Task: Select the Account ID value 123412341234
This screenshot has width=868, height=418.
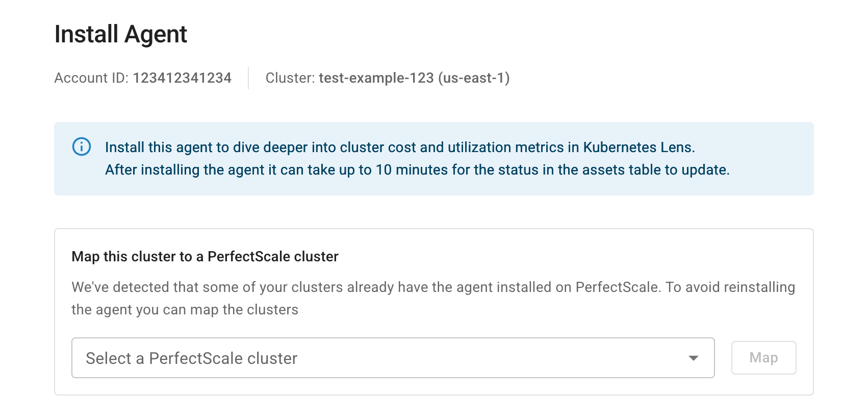Action: [x=182, y=78]
